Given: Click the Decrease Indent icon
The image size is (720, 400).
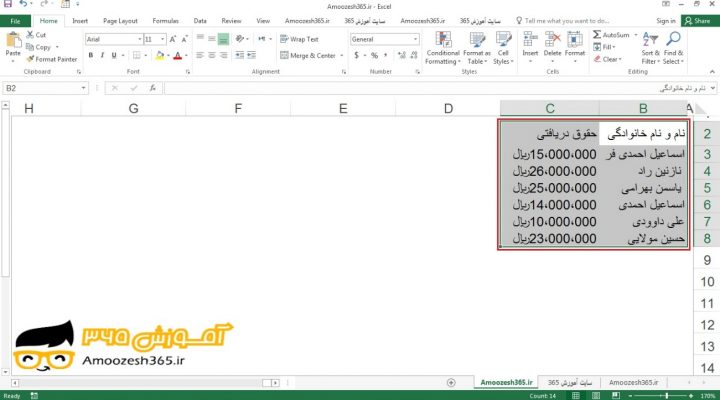Looking at the screenshot, I should [240, 55].
